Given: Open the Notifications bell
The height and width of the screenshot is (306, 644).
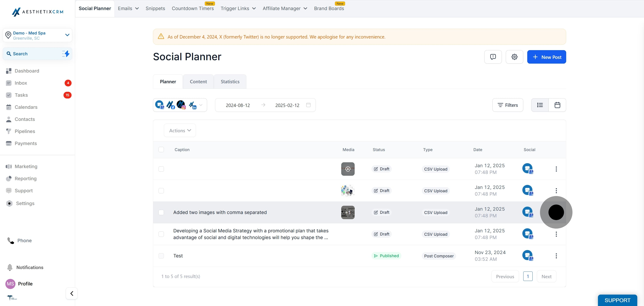Looking at the screenshot, I should coord(10,267).
